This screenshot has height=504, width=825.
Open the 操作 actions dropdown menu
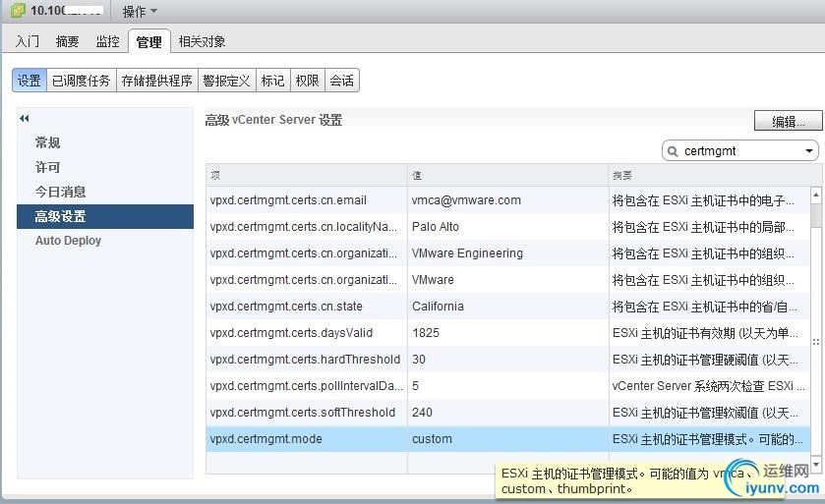[140, 12]
